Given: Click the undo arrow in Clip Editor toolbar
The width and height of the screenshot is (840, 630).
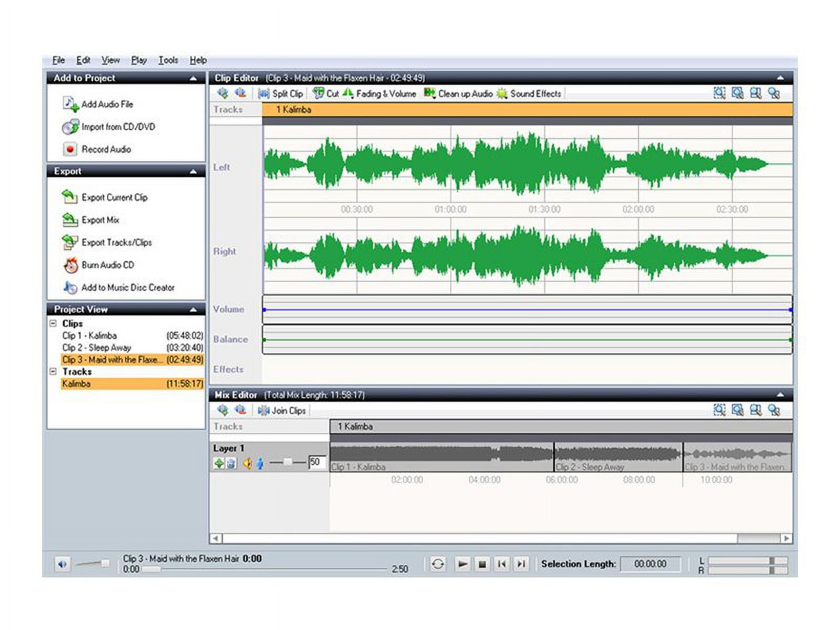Looking at the screenshot, I should click(x=223, y=93).
